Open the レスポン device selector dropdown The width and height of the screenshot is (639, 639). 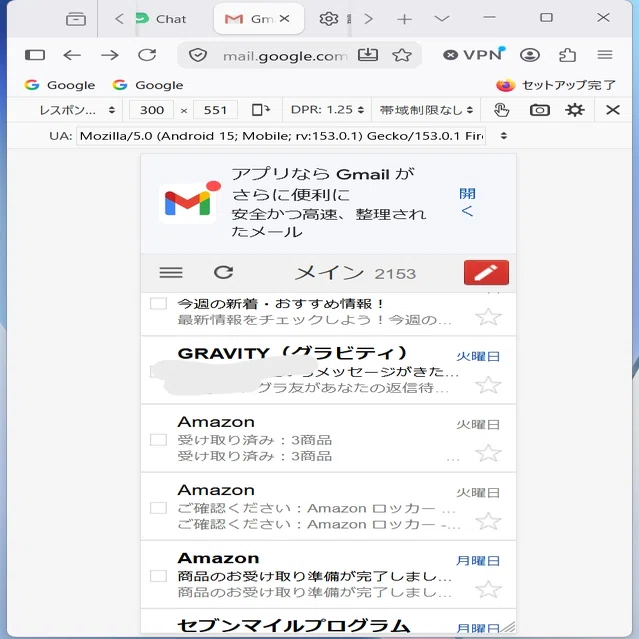[x=77, y=110]
